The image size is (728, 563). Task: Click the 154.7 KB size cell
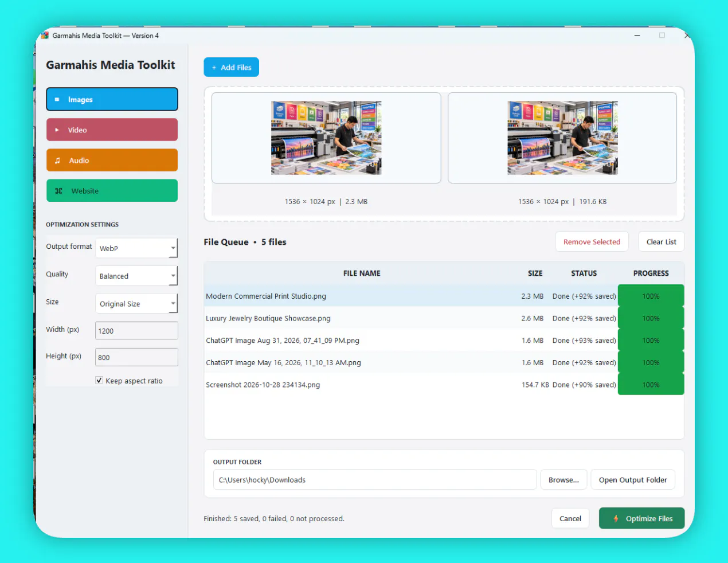(535, 385)
